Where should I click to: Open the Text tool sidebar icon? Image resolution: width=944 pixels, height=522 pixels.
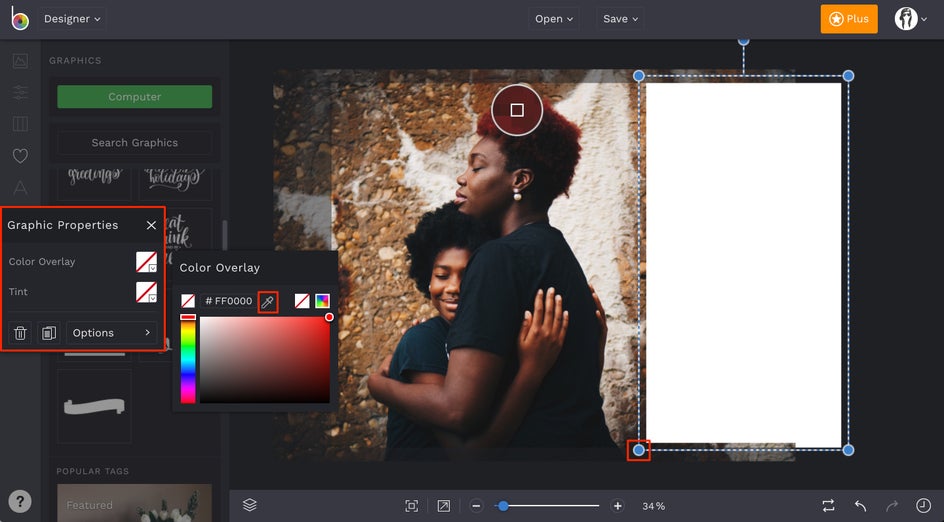20,187
